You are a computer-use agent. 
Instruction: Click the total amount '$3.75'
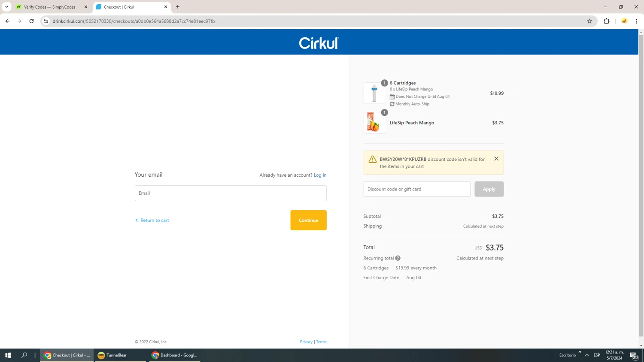click(x=495, y=247)
